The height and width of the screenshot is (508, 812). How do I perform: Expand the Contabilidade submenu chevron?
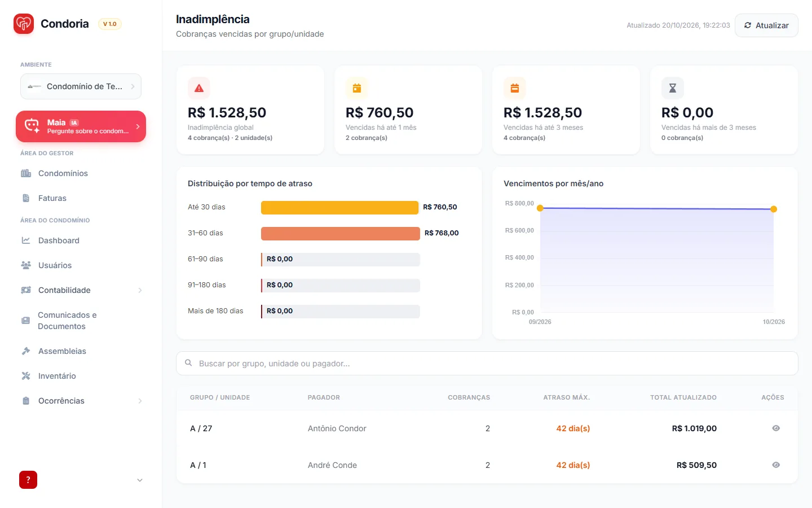click(140, 290)
